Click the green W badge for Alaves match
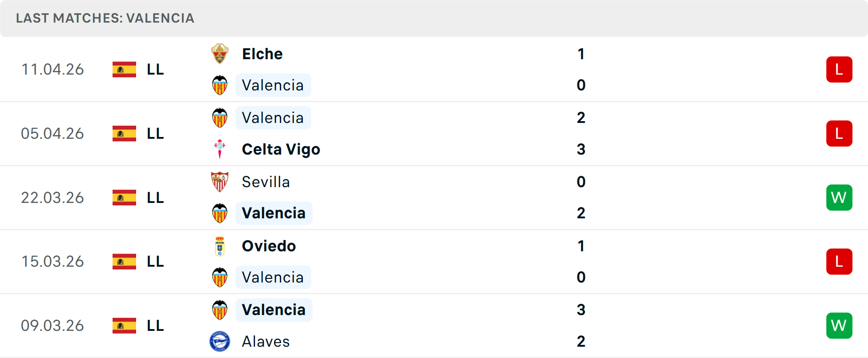 pos(839,325)
